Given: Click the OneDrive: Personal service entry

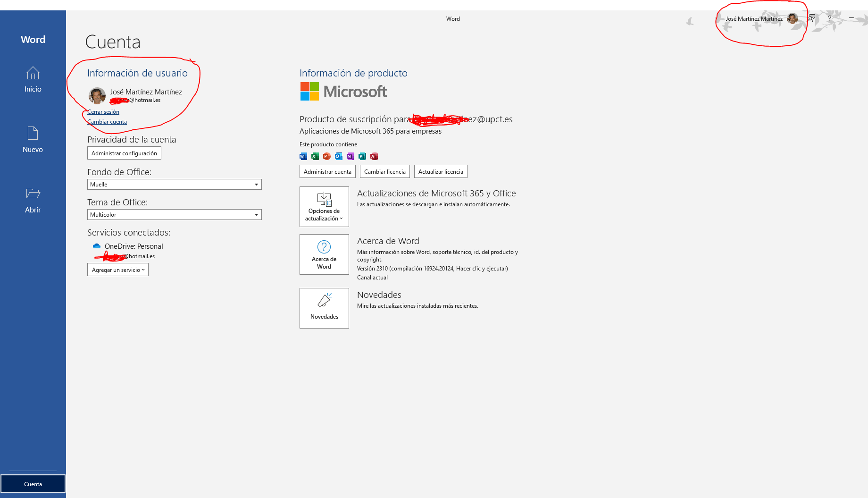Looking at the screenshot, I should click(134, 246).
